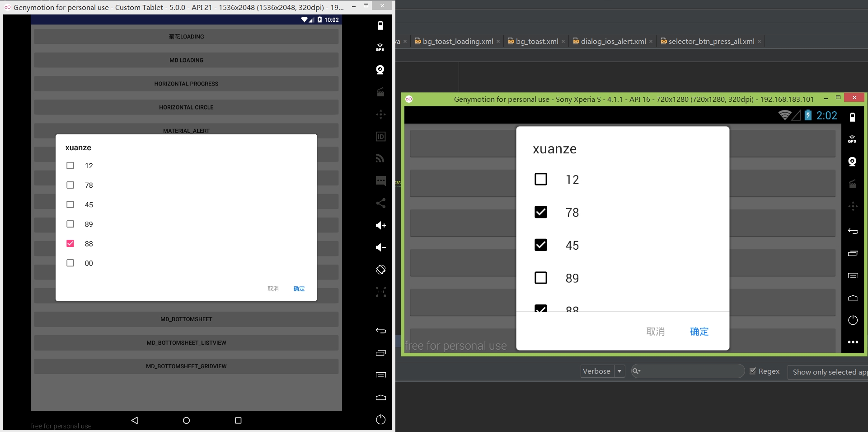Lower volume in tablet emulator sidebar
This screenshot has height=432, width=868.
[380, 247]
